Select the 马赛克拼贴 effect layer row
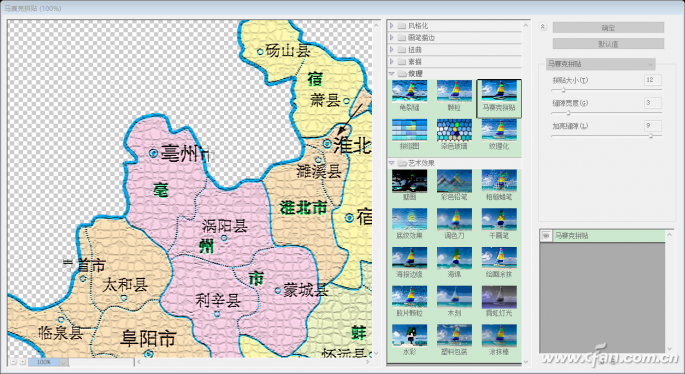 pos(602,235)
